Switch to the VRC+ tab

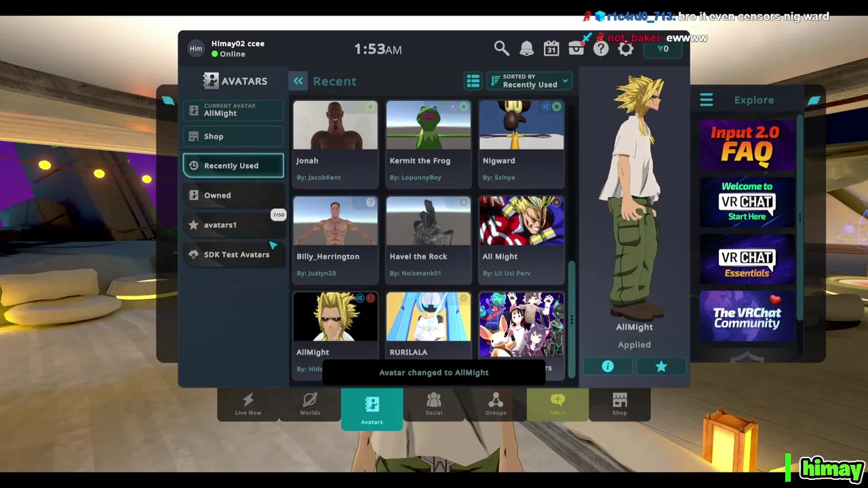(x=557, y=404)
